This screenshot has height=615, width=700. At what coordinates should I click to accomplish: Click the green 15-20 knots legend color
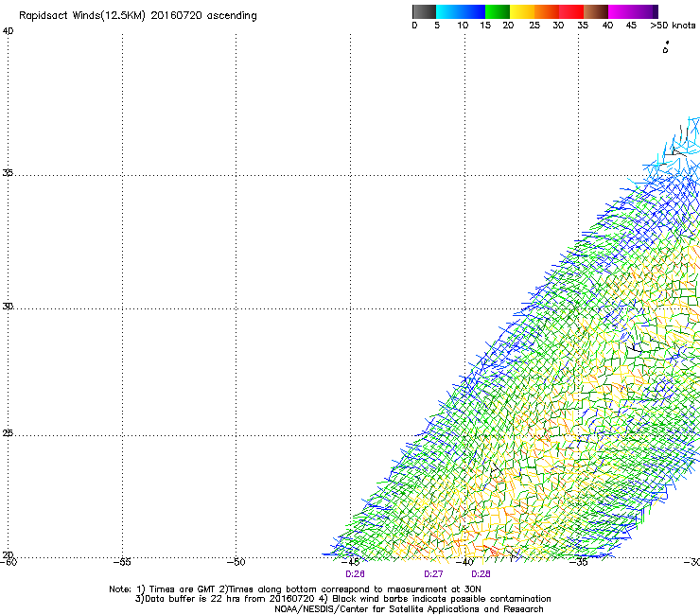point(498,11)
